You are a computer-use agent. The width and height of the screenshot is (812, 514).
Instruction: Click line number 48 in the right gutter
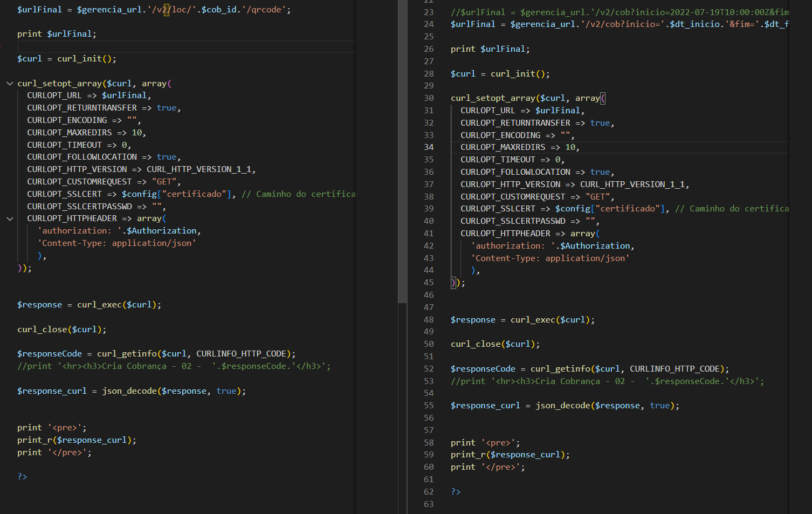pos(429,320)
